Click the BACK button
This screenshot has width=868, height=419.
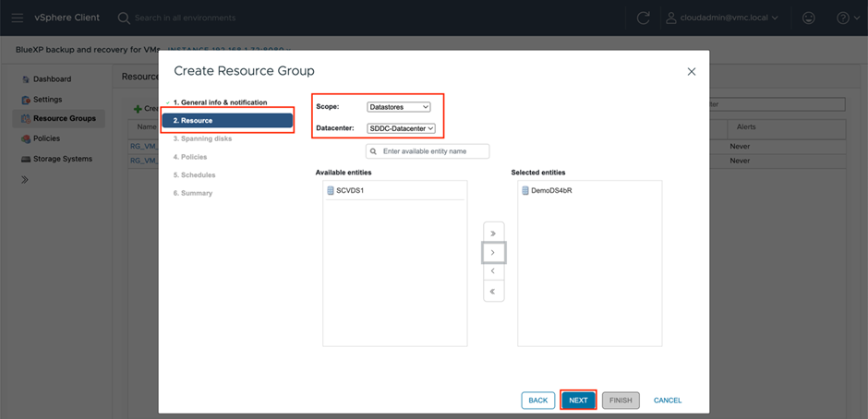pos(538,401)
